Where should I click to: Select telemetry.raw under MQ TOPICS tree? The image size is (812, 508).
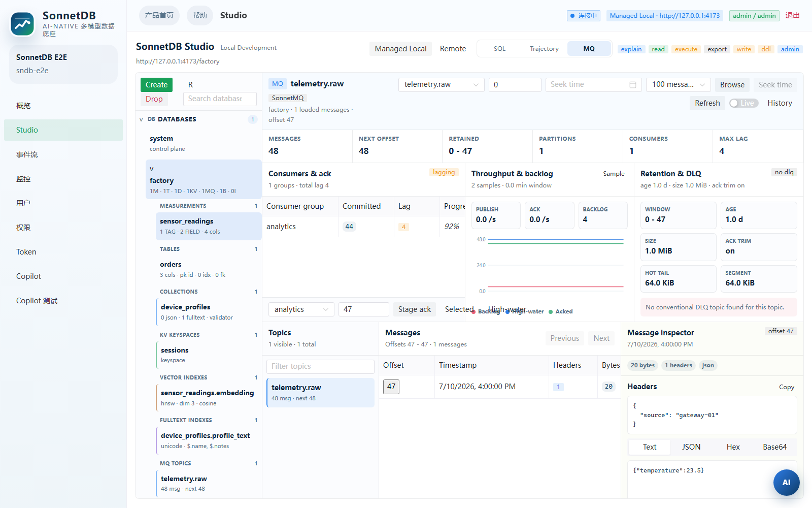coord(208,484)
